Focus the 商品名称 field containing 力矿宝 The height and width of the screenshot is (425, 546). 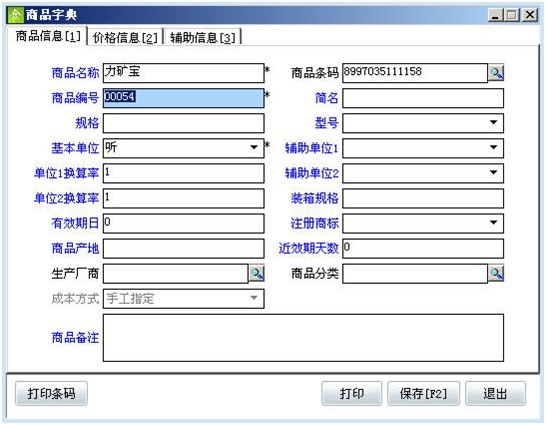click(184, 73)
